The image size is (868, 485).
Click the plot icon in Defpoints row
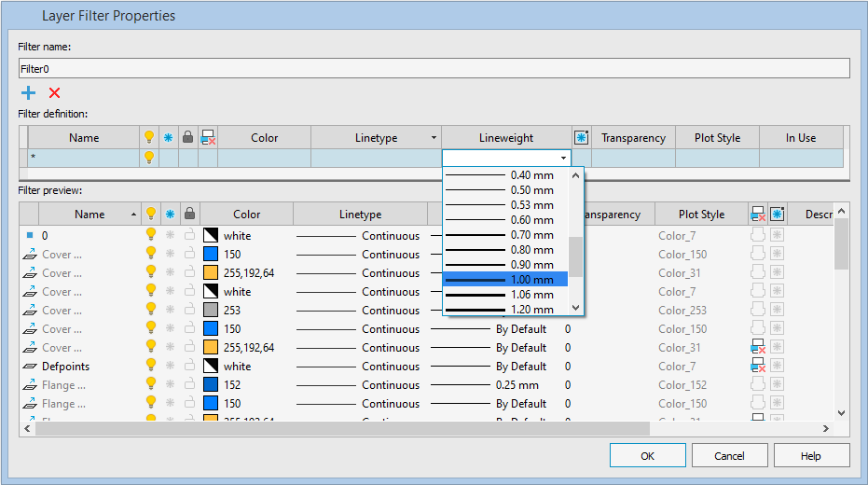tap(757, 367)
